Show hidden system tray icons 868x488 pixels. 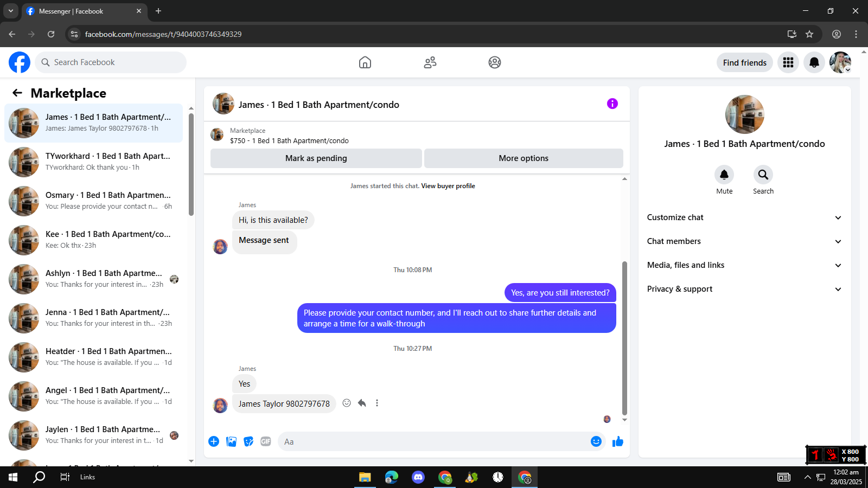[807, 477]
